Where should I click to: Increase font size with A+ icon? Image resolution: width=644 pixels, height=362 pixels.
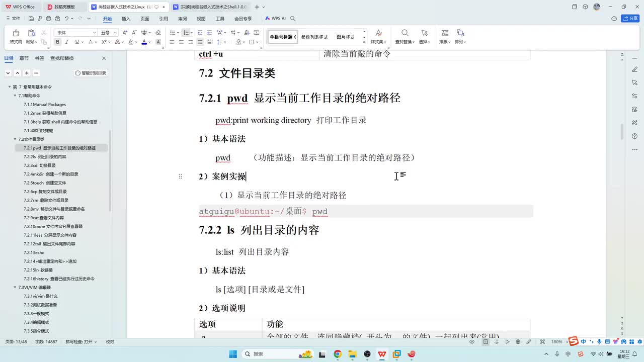click(125, 33)
